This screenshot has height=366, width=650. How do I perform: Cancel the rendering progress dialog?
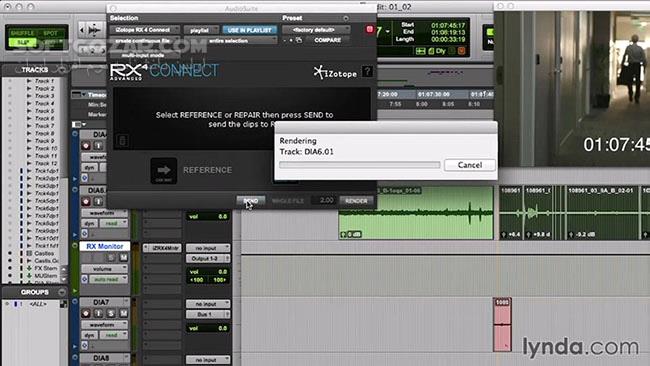(470, 165)
